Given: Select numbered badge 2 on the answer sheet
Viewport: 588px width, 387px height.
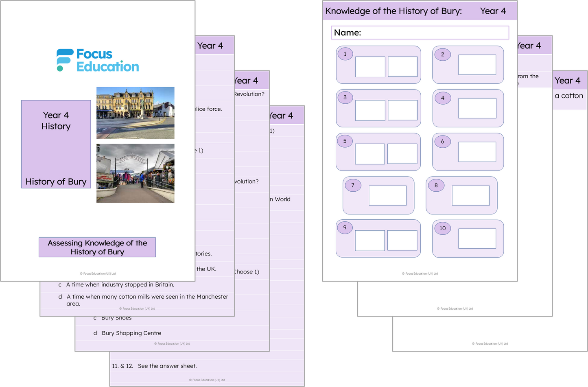Looking at the screenshot, I should coord(443,54).
